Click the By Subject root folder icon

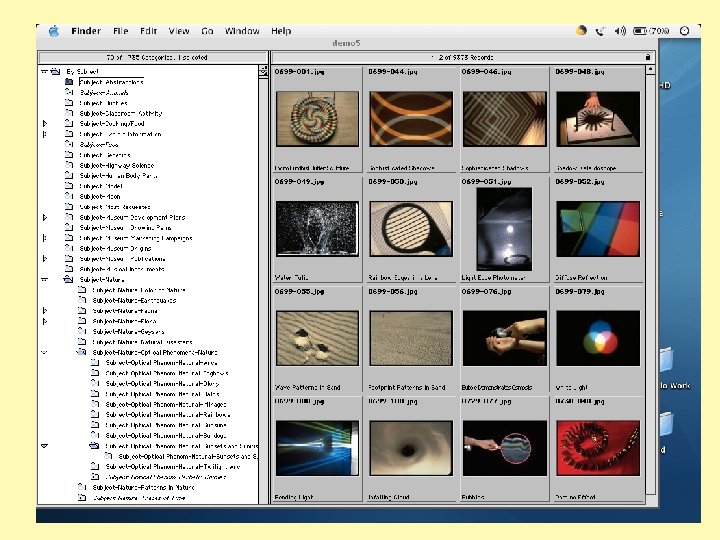[x=57, y=72]
